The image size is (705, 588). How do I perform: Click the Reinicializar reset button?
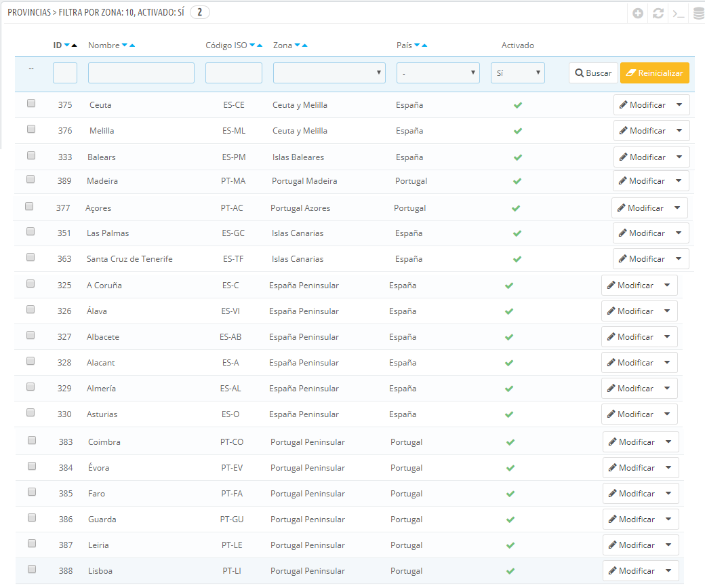pos(654,73)
